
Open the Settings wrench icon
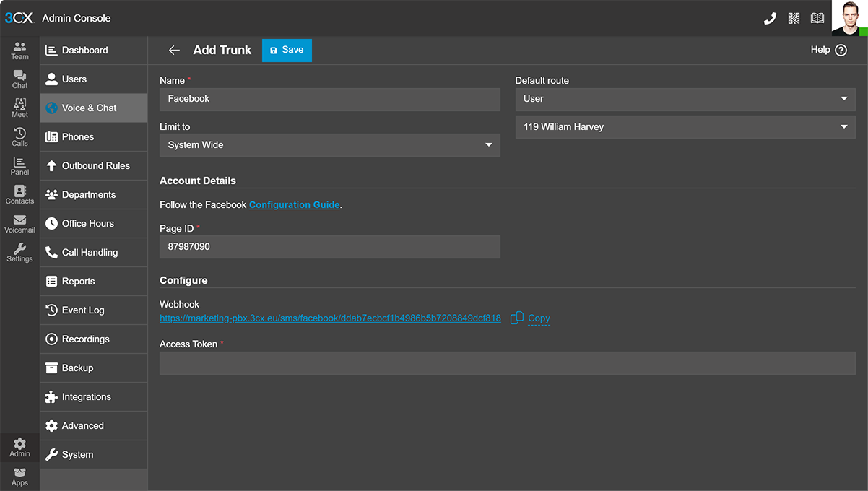point(19,253)
